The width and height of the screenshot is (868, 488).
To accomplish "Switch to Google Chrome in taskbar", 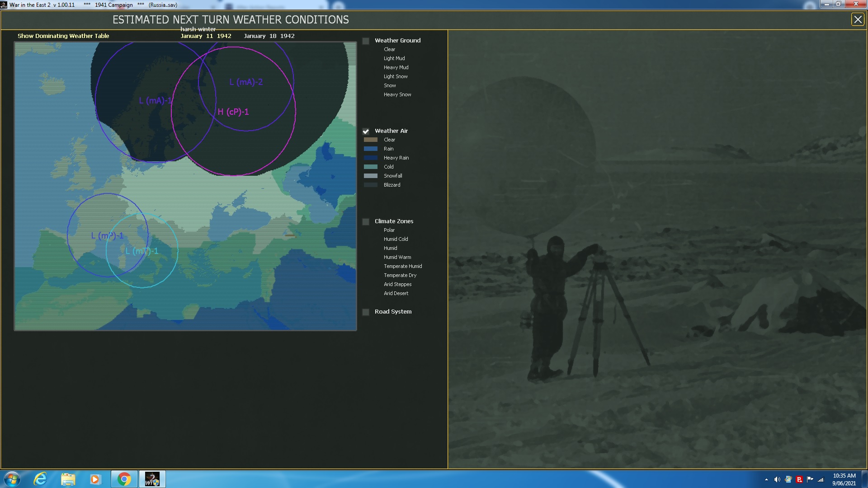I will coord(124,479).
